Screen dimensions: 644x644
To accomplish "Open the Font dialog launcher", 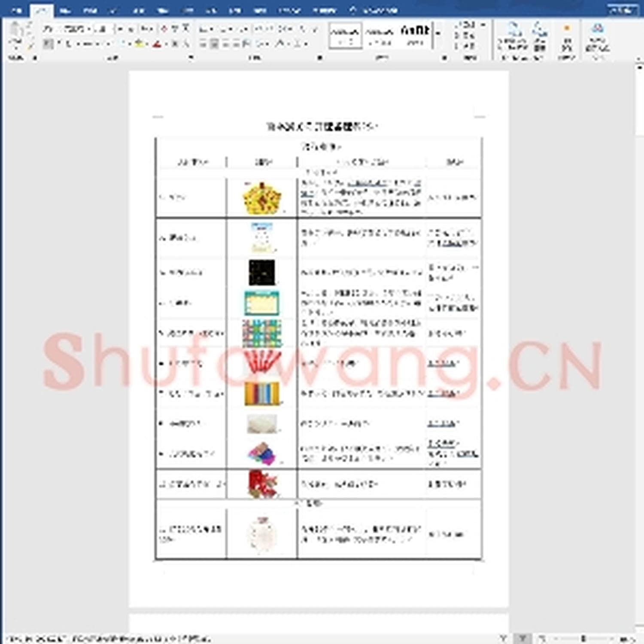I will (191, 57).
